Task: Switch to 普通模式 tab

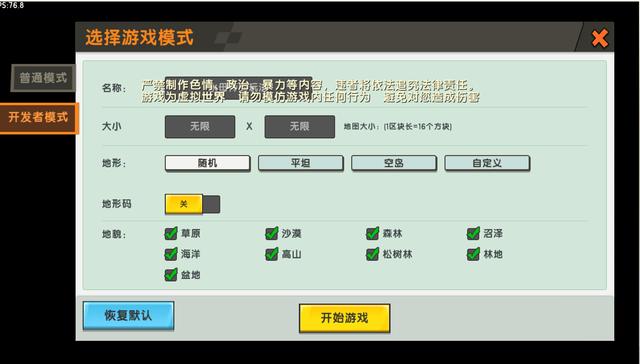Action: 43,78
